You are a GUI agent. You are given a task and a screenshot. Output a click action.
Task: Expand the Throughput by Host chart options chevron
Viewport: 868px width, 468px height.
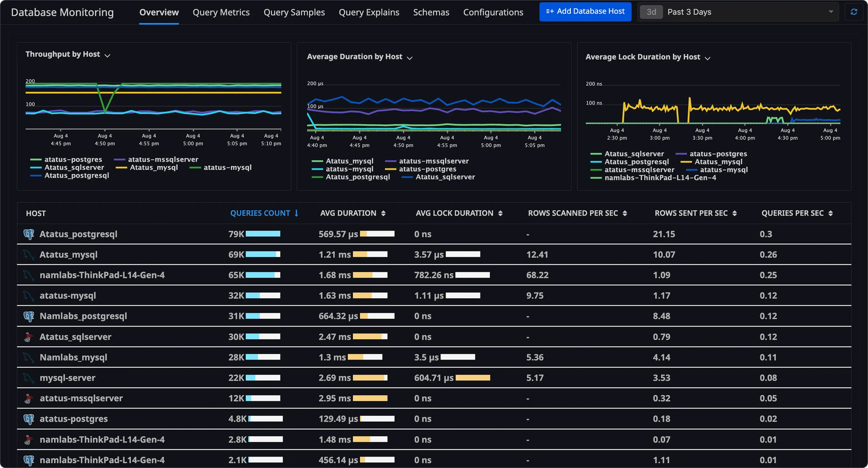pyautogui.click(x=108, y=55)
